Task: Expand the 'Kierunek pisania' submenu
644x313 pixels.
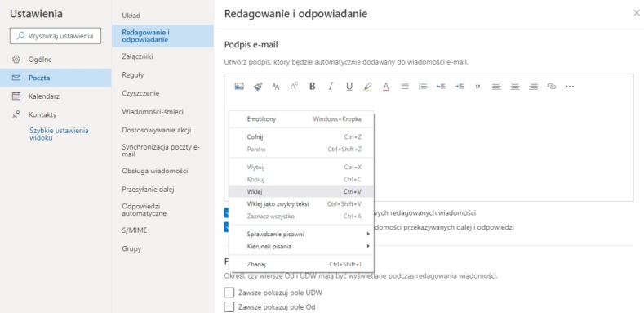Action: [x=301, y=246]
